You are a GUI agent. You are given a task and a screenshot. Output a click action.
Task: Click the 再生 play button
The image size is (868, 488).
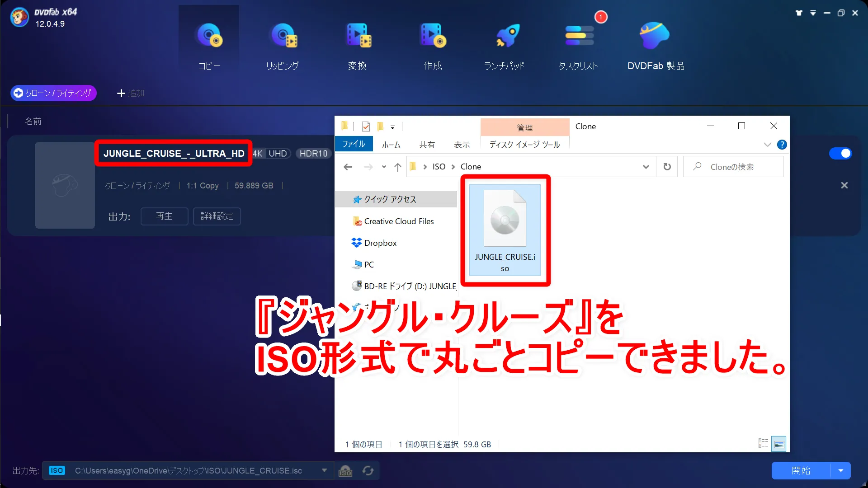click(165, 216)
